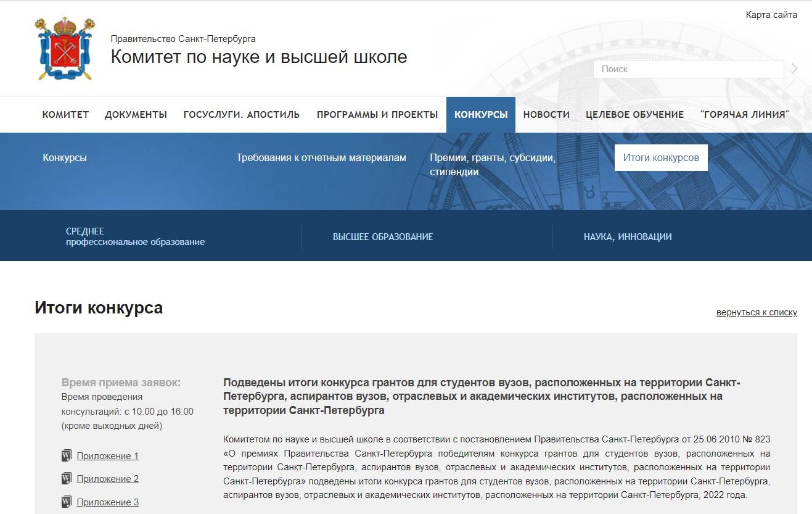Select the КОНКУРСЫ navigation tab
This screenshot has height=514, width=812.
point(480,115)
